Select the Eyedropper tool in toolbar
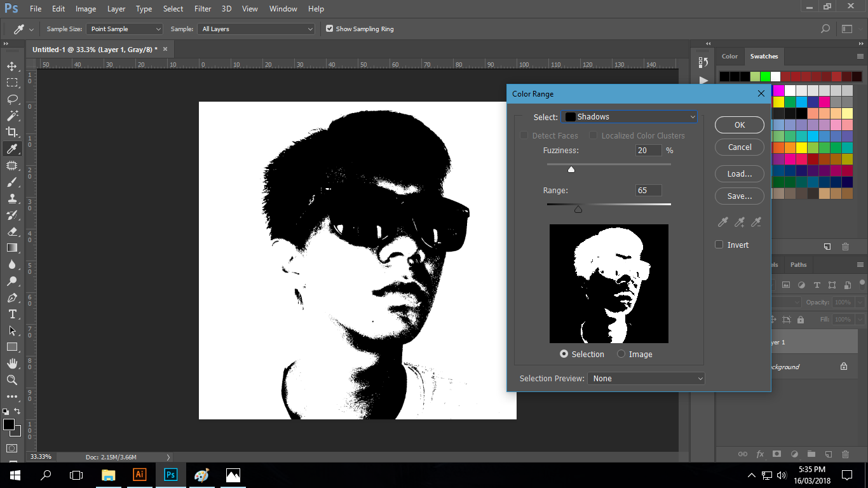Viewport: 868px width, 488px height. click(x=11, y=149)
